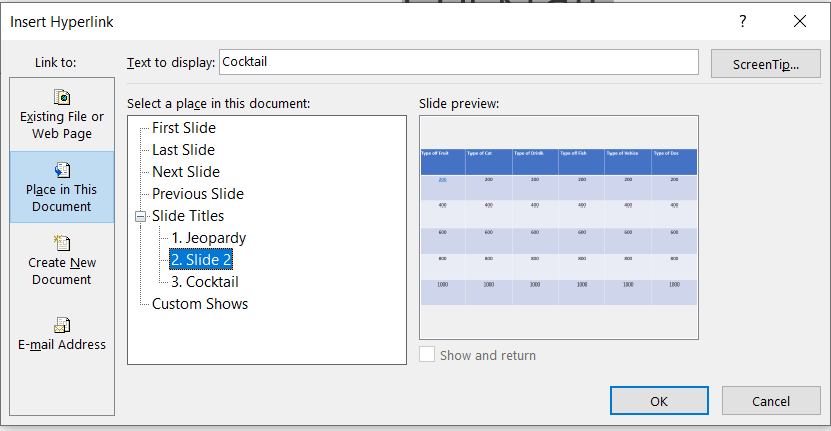Select the 2. Slide 2 entry
Screen dimensions: 831x431
click(201, 260)
